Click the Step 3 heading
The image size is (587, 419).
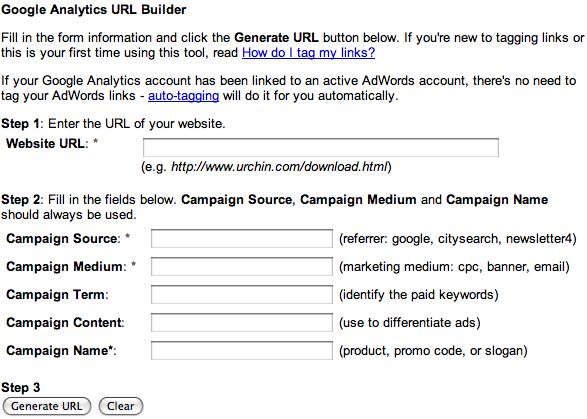coord(21,388)
